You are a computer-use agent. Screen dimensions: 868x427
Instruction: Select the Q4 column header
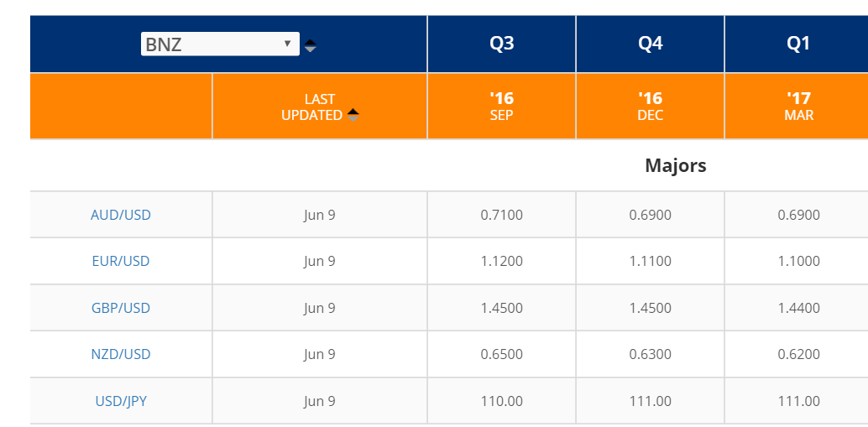click(651, 44)
